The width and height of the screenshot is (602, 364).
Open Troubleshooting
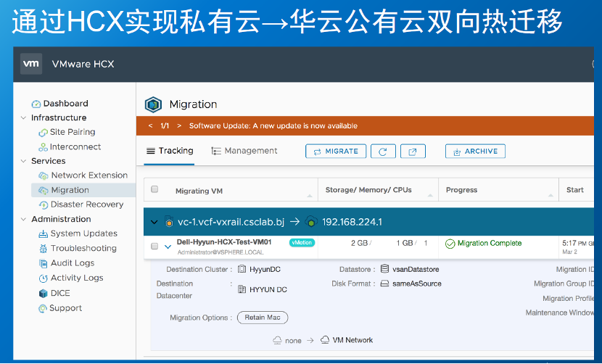click(x=83, y=249)
